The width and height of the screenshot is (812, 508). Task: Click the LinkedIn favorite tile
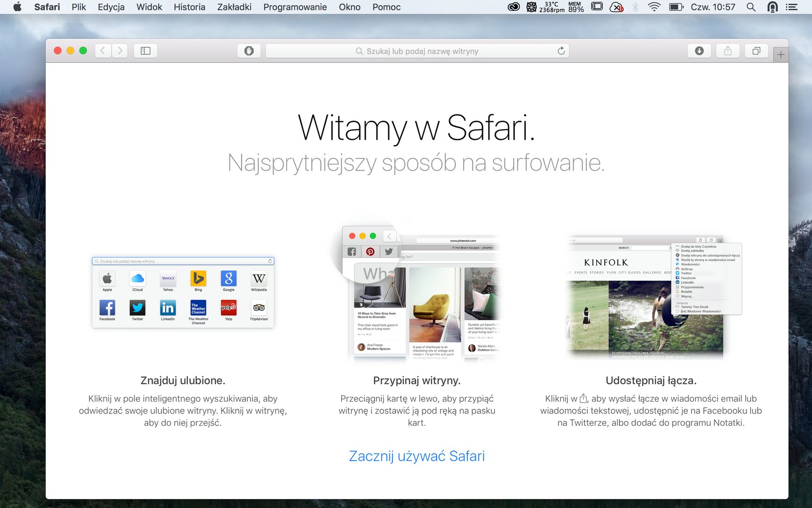pos(168,310)
